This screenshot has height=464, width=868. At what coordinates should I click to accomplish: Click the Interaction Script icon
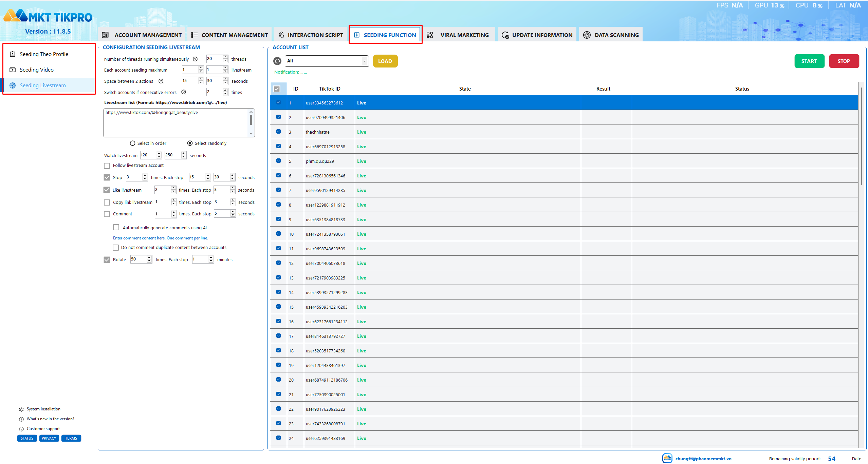(x=281, y=35)
